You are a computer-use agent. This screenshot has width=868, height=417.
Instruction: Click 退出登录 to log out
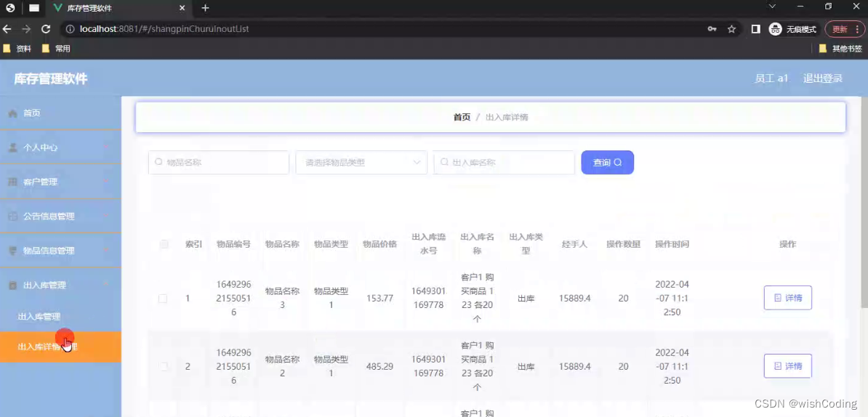point(823,78)
